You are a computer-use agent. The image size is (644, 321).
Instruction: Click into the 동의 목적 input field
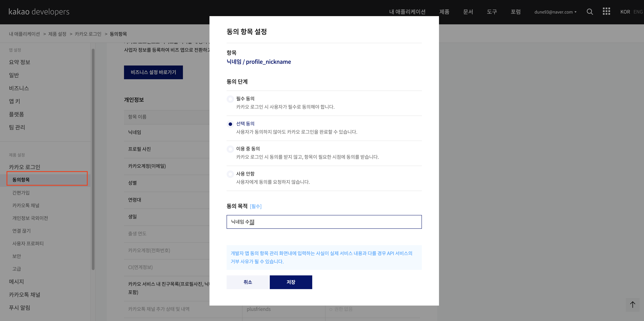point(324,222)
